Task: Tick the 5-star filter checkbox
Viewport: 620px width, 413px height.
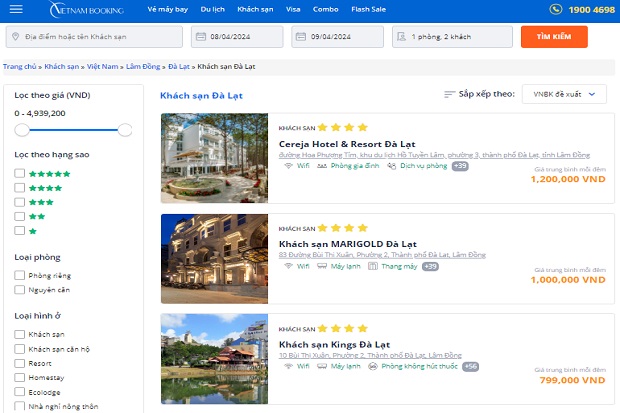Action: [19, 173]
